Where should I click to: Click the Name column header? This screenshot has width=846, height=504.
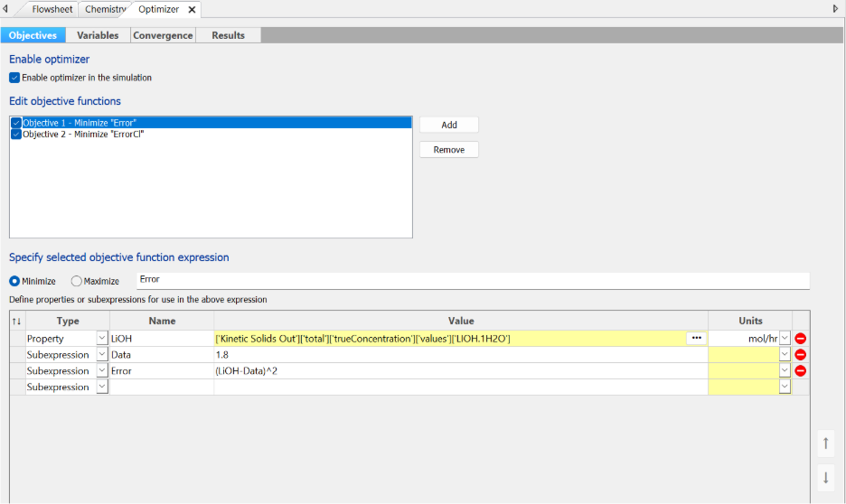(x=162, y=321)
